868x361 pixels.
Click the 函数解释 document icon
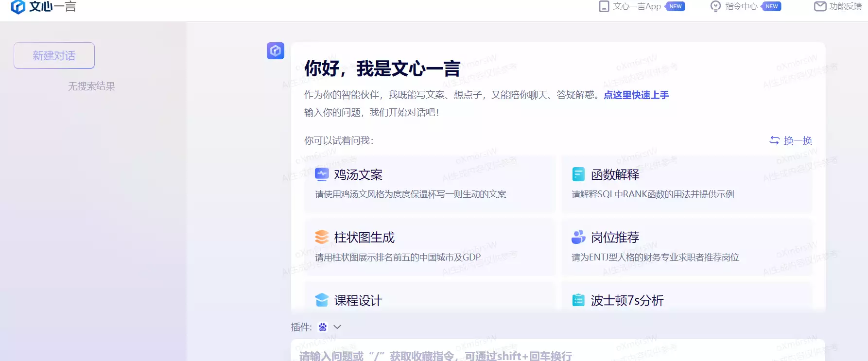578,174
